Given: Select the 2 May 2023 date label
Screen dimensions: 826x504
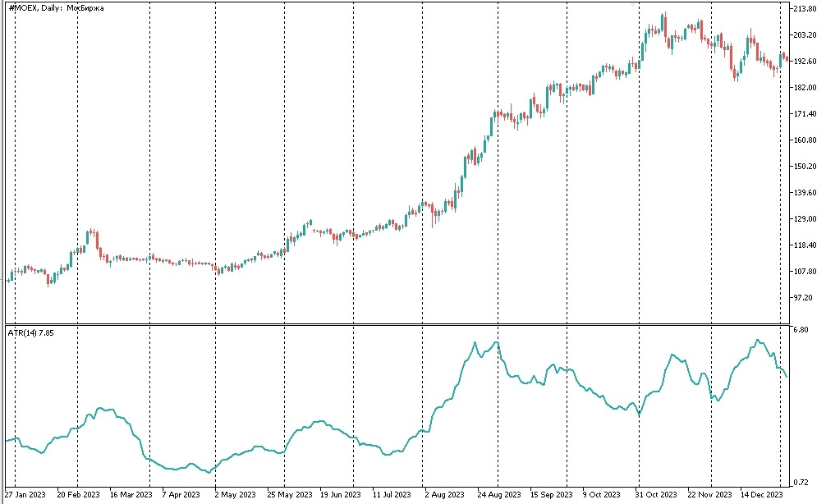Looking at the screenshot, I should click(x=235, y=494).
